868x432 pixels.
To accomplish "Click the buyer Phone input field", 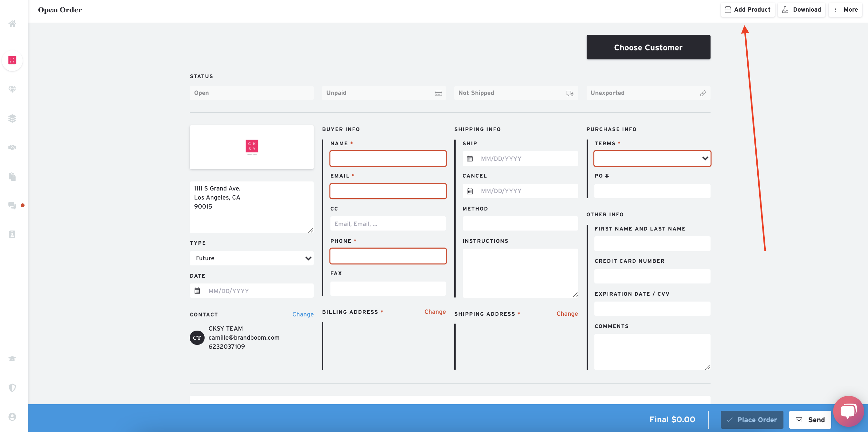I will click(x=388, y=256).
